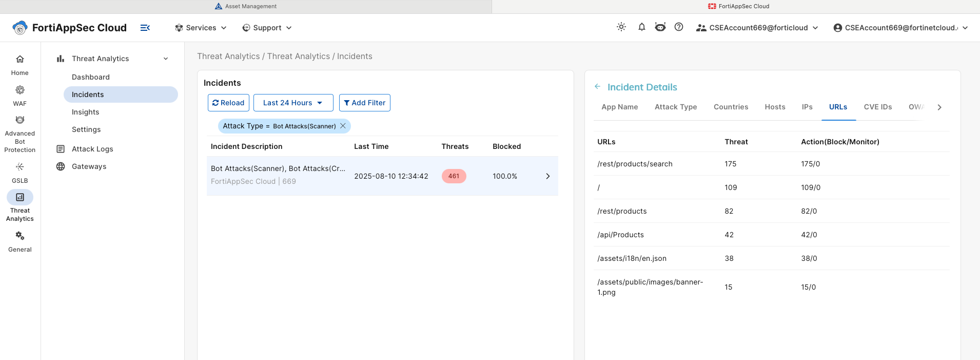Viewport: 980px width, 360px height.
Task: Open the help question mark icon
Action: click(x=679, y=27)
